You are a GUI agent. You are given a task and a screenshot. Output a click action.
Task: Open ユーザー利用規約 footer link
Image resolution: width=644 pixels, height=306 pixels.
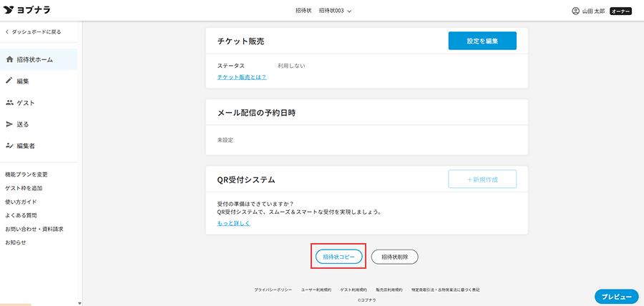point(316,290)
